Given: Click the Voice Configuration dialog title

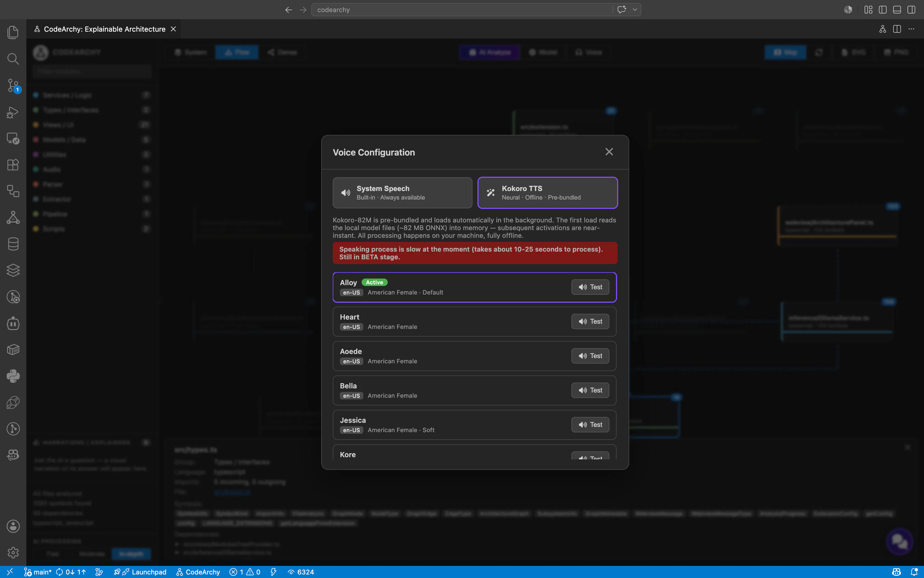Looking at the screenshot, I should tap(374, 152).
